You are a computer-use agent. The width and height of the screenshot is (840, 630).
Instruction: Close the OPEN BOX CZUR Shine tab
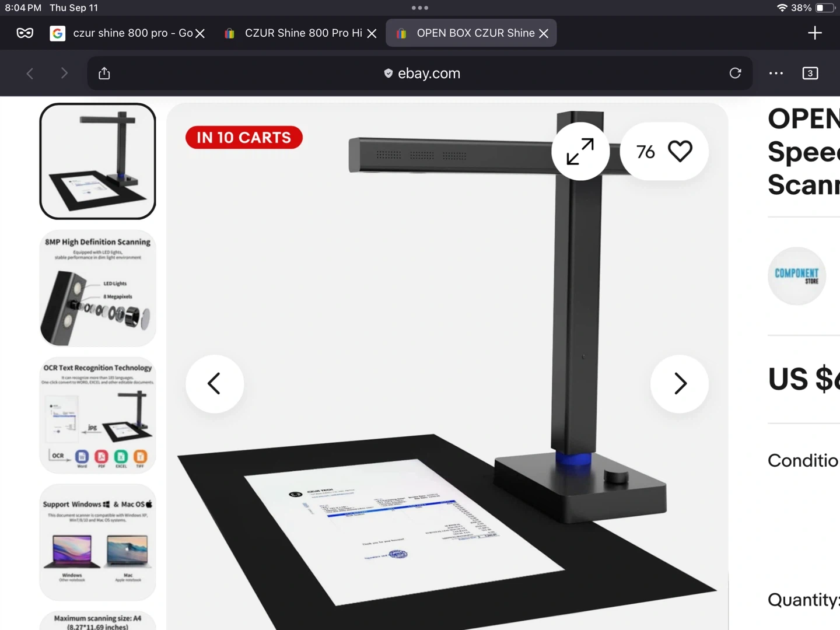tap(544, 34)
